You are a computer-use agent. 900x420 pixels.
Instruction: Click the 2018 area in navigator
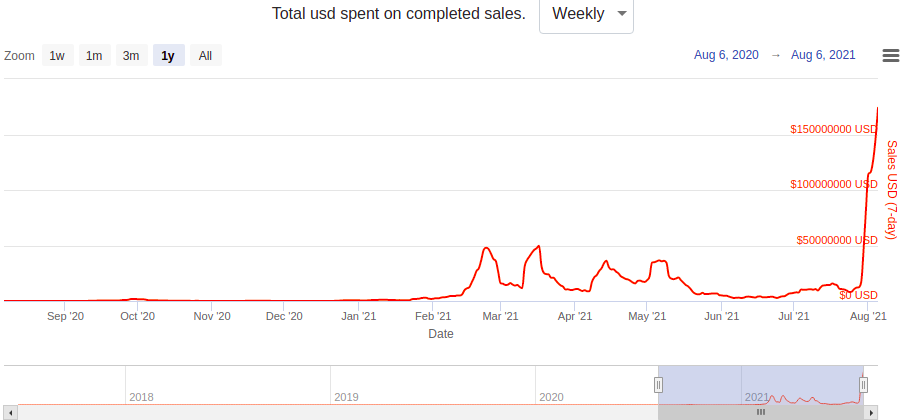coord(141,397)
